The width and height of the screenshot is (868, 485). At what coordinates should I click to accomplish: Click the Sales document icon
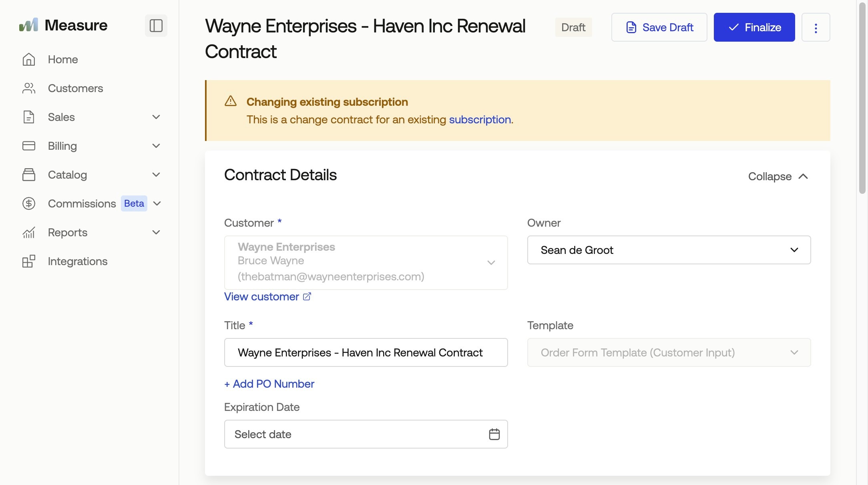pyautogui.click(x=29, y=117)
